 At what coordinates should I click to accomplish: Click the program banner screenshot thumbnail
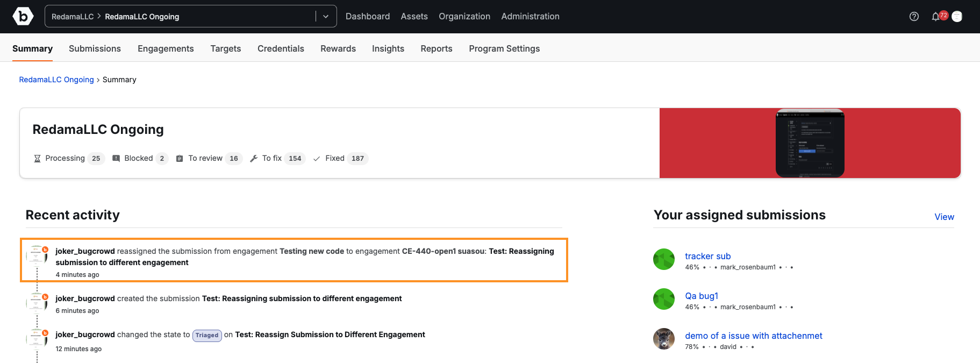tap(810, 143)
